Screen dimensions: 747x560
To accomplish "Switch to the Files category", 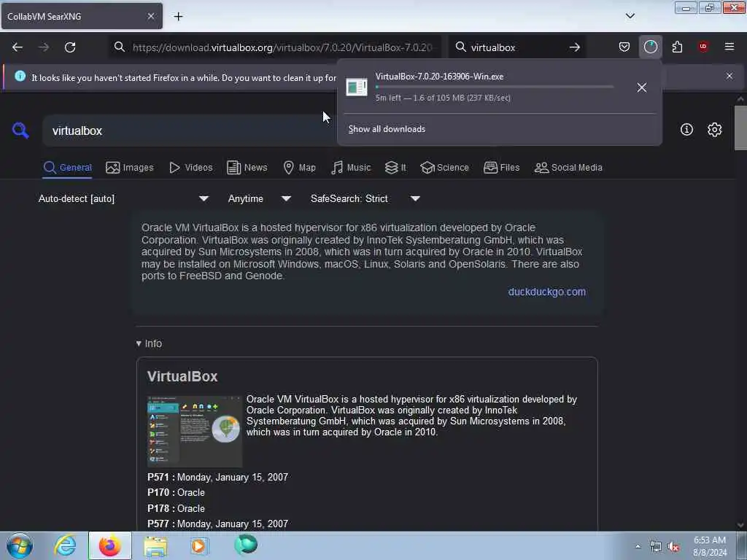I will pos(501,168).
